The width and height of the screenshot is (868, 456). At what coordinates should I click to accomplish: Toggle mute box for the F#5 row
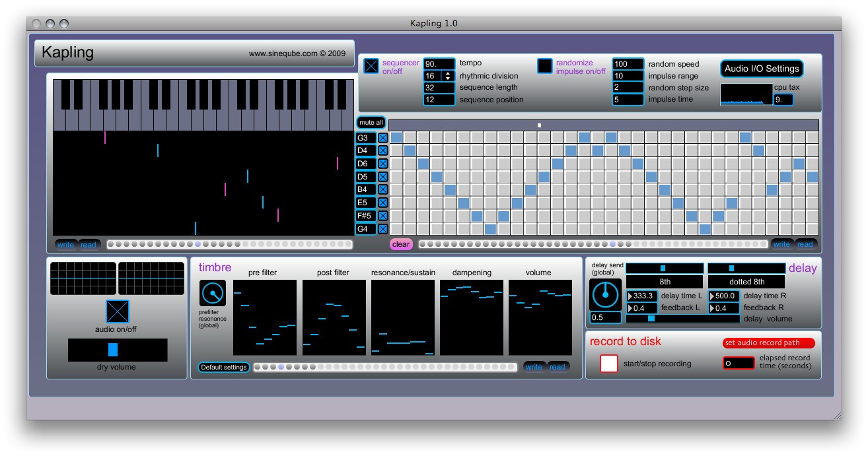tap(382, 216)
